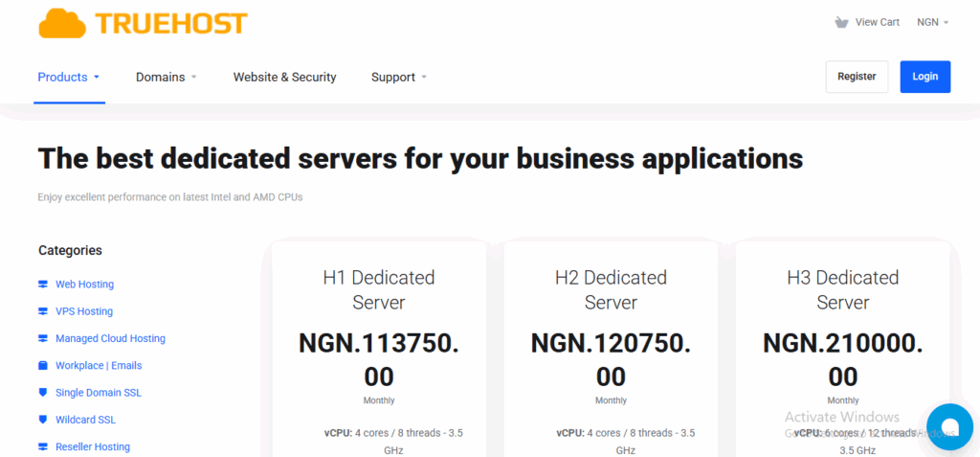
Task: Click the TRUEHOST brand name
Action: 171,23
